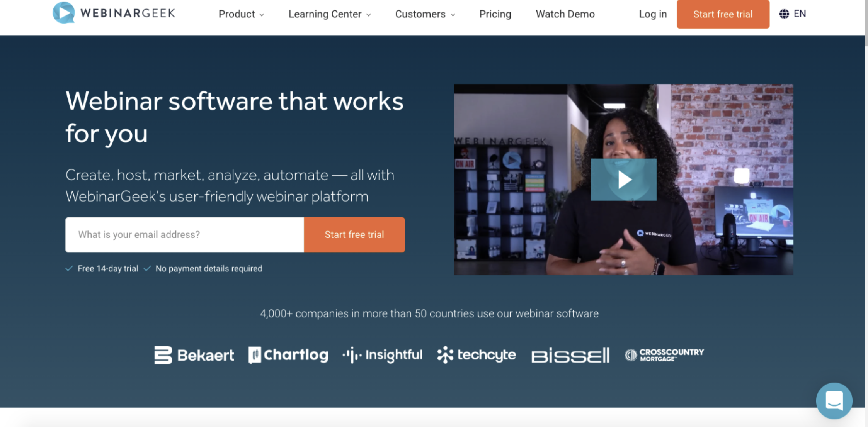
Task: Expand the Product dropdown menu
Action: pyautogui.click(x=241, y=14)
